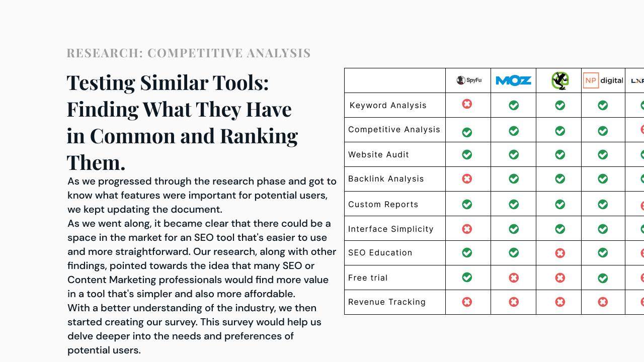The width and height of the screenshot is (644, 362).
Task: Select the Revenue Tracking row label
Action: pyautogui.click(x=387, y=302)
